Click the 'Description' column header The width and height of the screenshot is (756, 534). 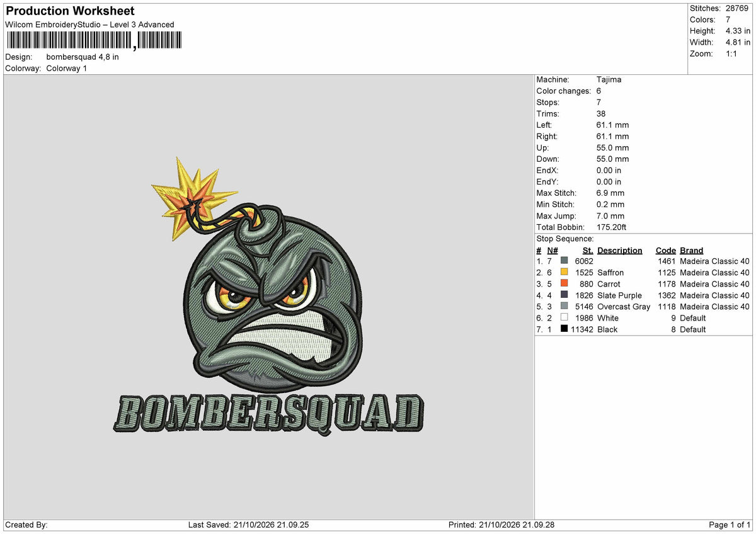click(620, 251)
